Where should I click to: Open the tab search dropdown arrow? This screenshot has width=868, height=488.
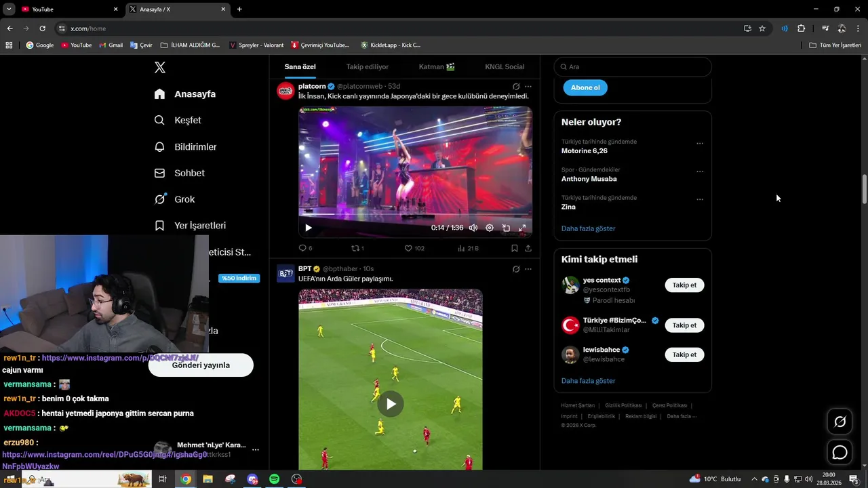coord(9,9)
